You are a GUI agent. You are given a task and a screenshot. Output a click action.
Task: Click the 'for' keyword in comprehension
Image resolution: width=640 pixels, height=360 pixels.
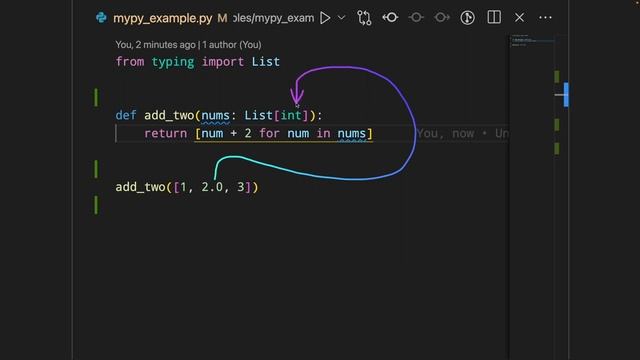click(x=269, y=133)
